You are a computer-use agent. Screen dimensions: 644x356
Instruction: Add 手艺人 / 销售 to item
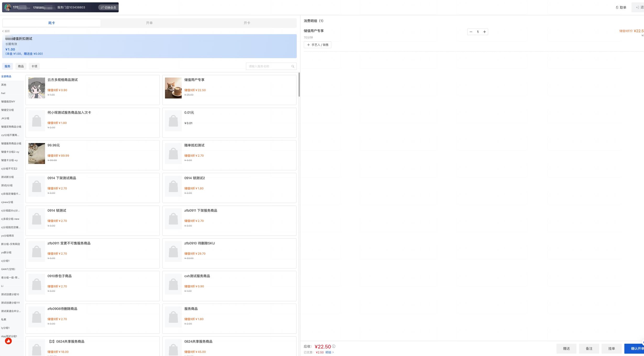click(317, 45)
